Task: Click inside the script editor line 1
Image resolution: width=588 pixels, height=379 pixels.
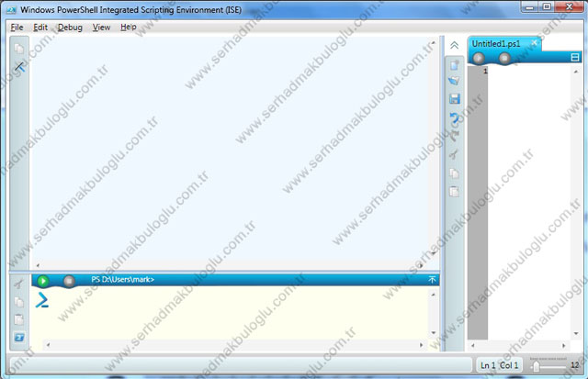Action: (x=529, y=71)
